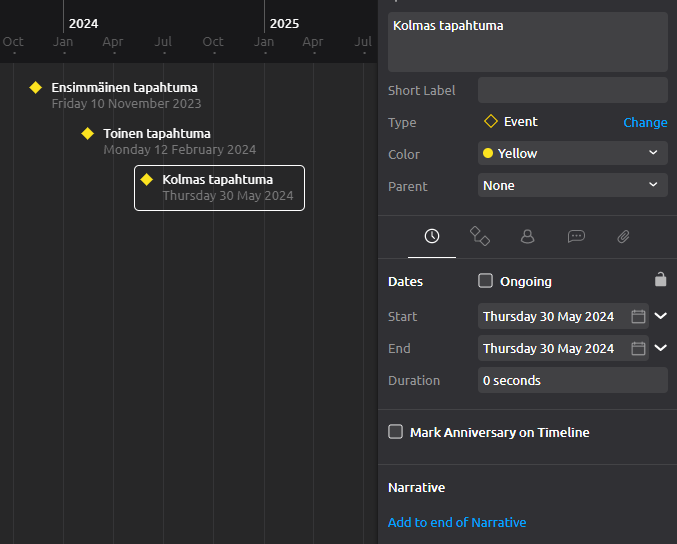Open the Attachments paperclip tab
Image resolution: width=677 pixels, height=544 pixels.
click(623, 236)
